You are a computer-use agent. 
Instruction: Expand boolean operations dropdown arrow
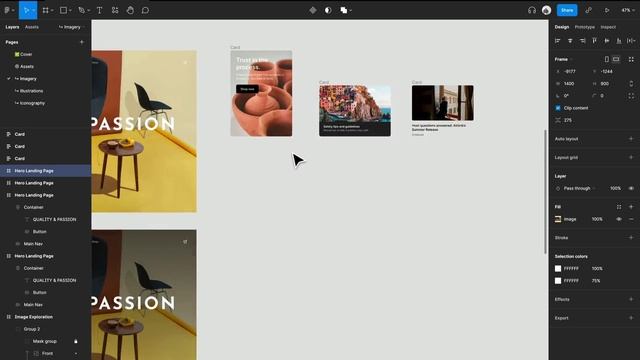pos(351,11)
